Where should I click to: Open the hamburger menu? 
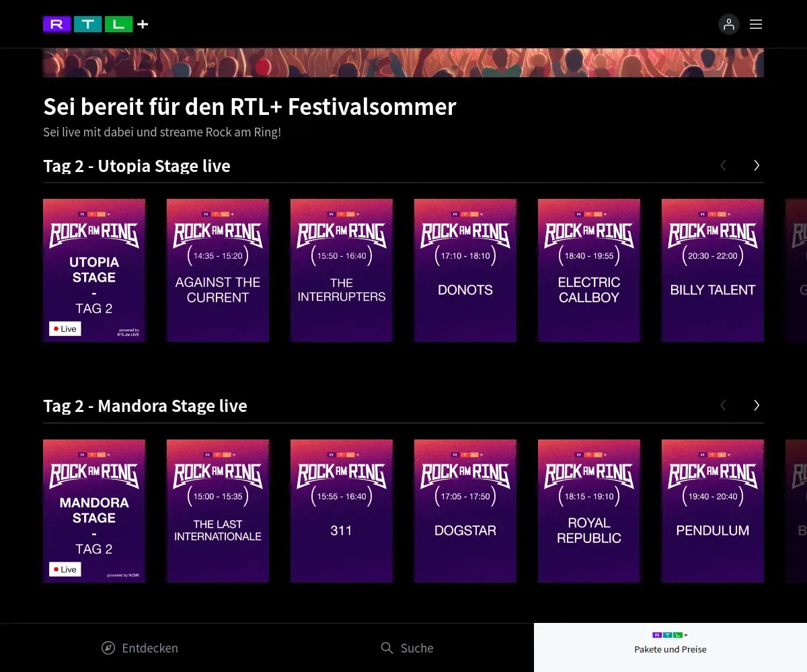[x=756, y=24]
